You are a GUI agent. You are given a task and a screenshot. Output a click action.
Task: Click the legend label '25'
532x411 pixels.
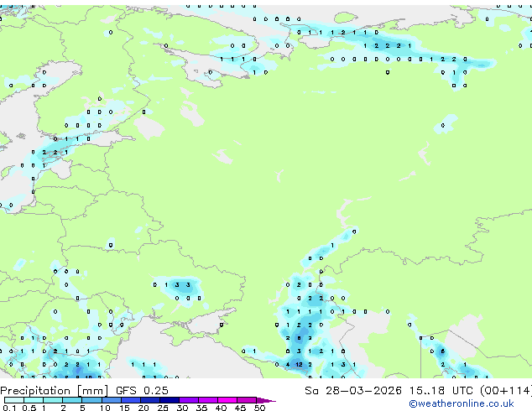point(163,408)
